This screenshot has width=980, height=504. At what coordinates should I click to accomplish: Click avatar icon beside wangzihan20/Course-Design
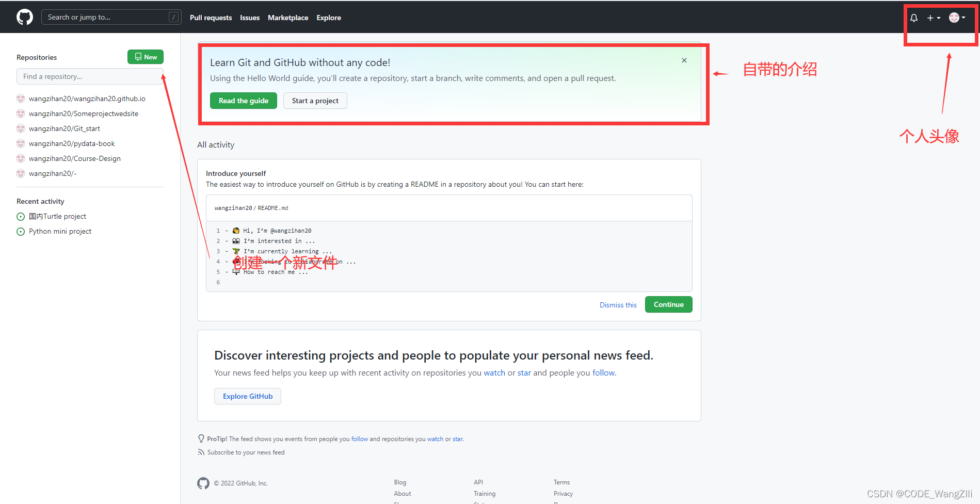click(x=21, y=158)
